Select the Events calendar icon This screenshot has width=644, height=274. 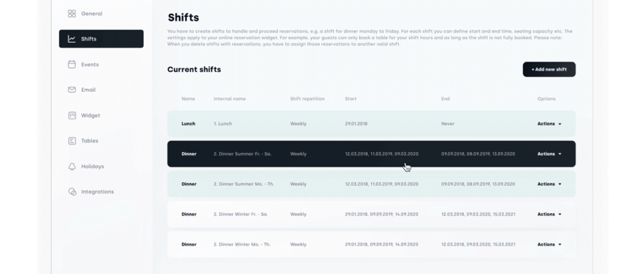click(72, 64)
